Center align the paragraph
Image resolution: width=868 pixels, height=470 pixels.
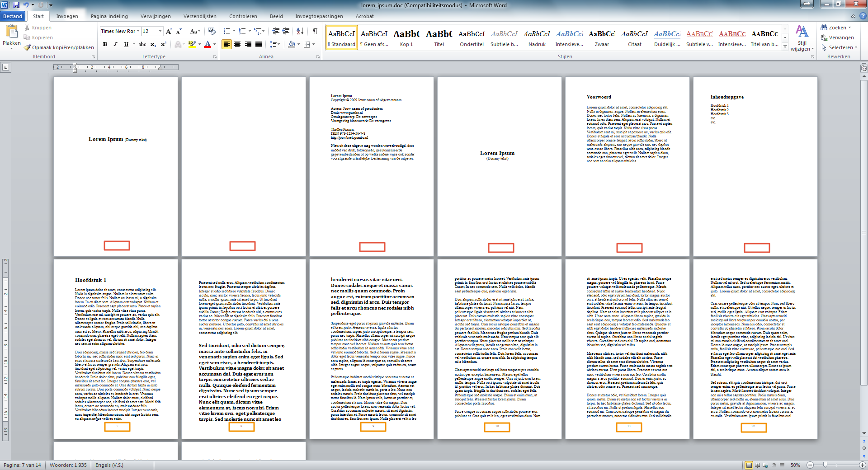point(237,44)
